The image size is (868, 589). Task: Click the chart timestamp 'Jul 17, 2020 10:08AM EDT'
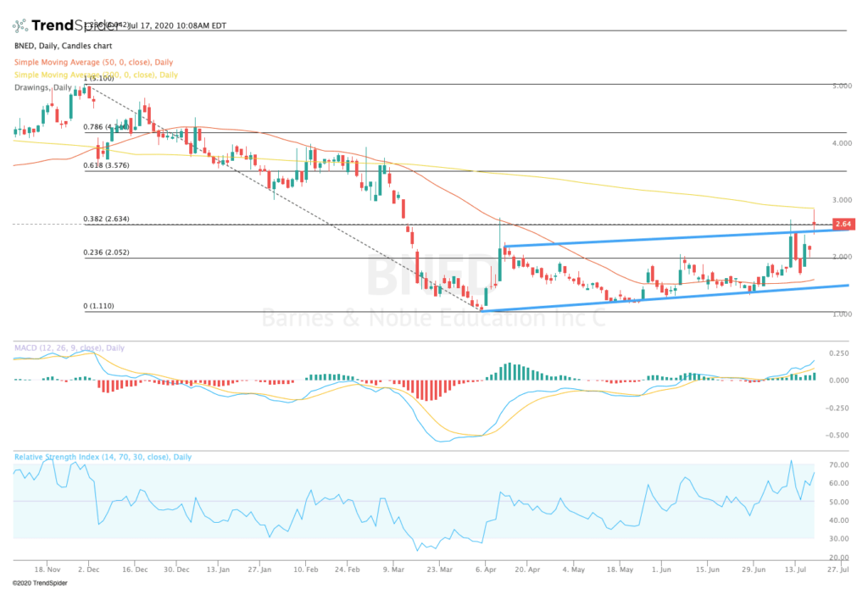(178, 25)
